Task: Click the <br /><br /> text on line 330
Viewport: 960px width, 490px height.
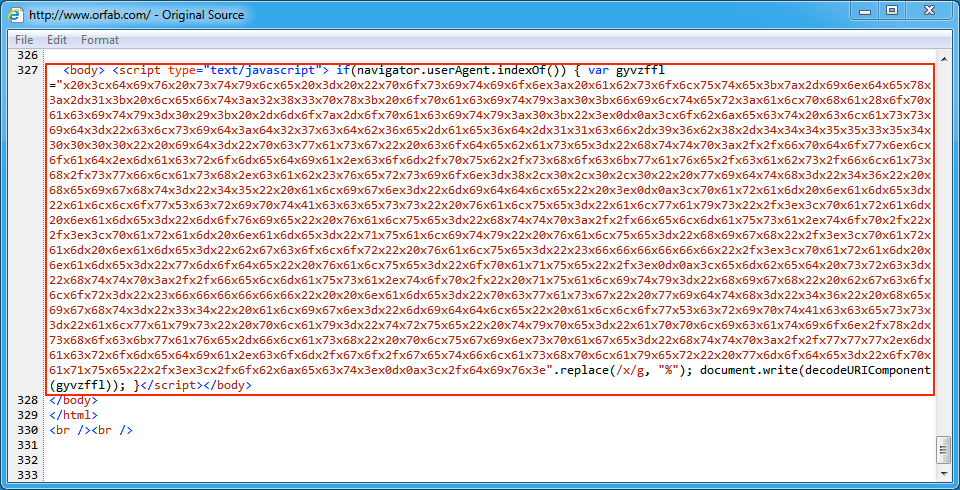Action: coord(91,430)
